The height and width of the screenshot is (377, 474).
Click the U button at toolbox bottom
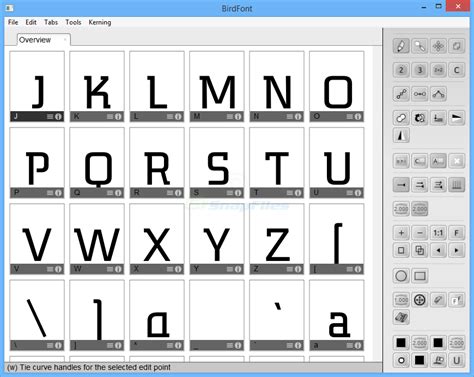click(457, 360)
